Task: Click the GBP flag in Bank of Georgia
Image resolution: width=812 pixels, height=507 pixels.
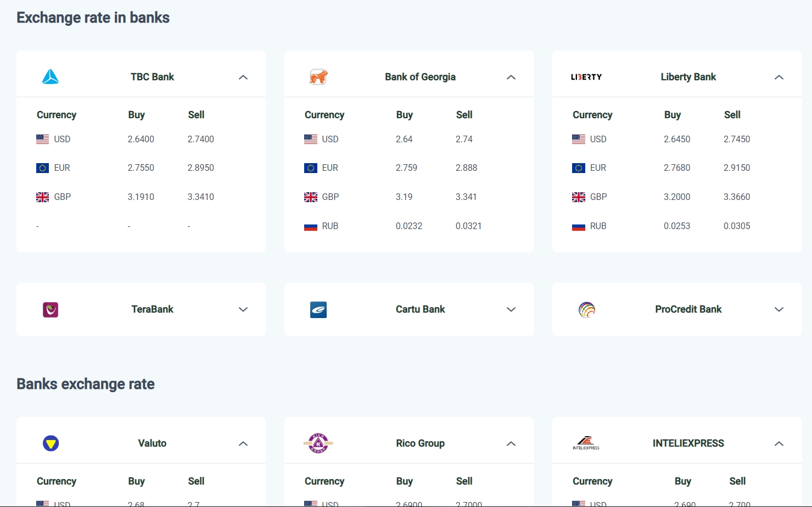Action: [x=311, y=197]
